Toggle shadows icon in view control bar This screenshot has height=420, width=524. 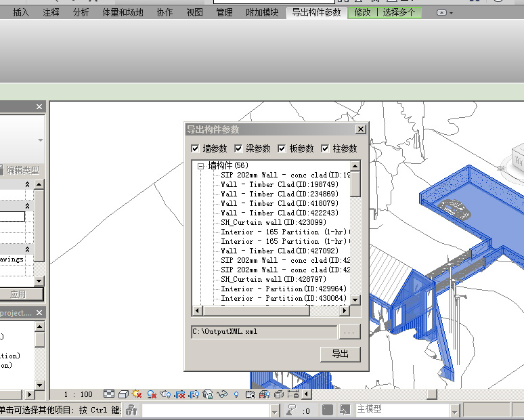pyautogui.click(x=152, y=394)
